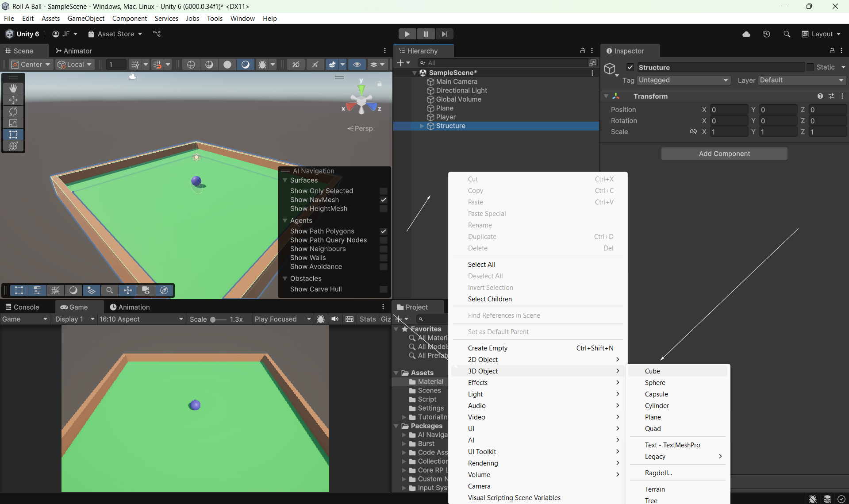Open the GameObject menu
Screen dimensions: 849x504
click(x=86, y=19)
